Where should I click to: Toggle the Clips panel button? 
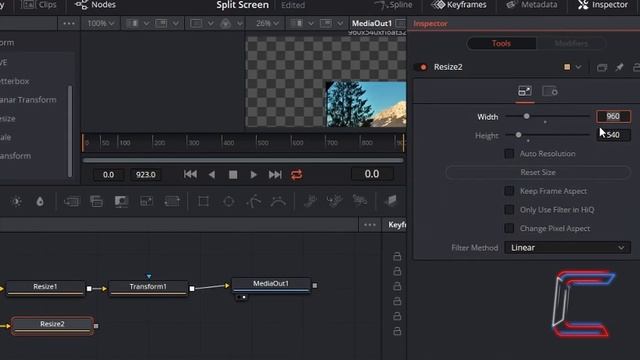tap(39, 5)
